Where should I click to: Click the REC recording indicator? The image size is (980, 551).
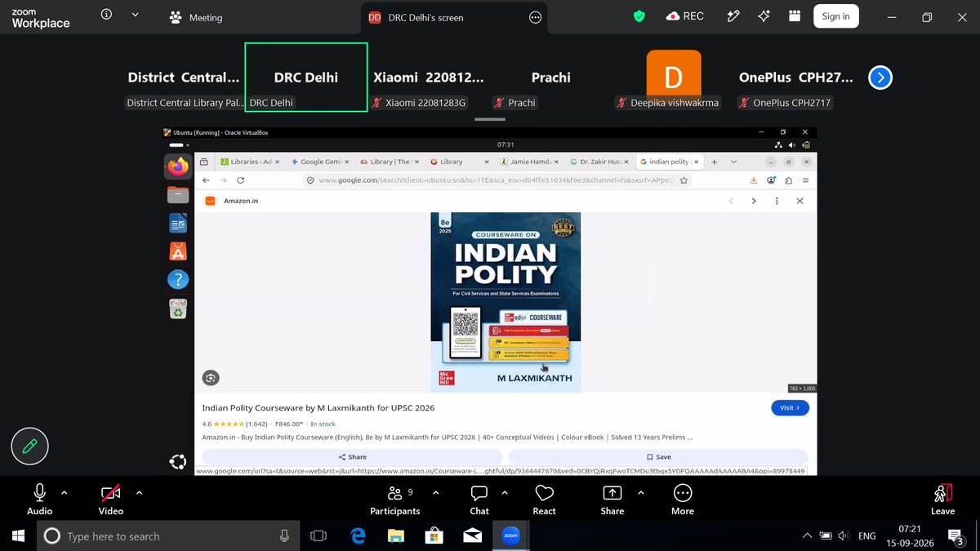click(684, 16)
